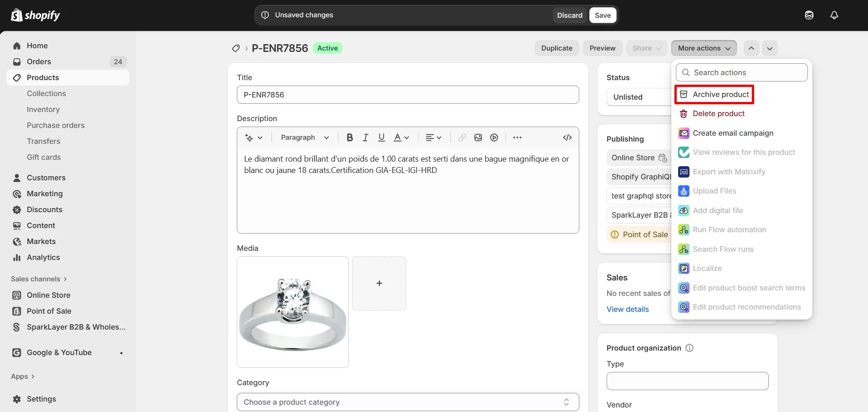868x412 pixels.
Task: Insert a link in the description
Action: tap(462, 137)
